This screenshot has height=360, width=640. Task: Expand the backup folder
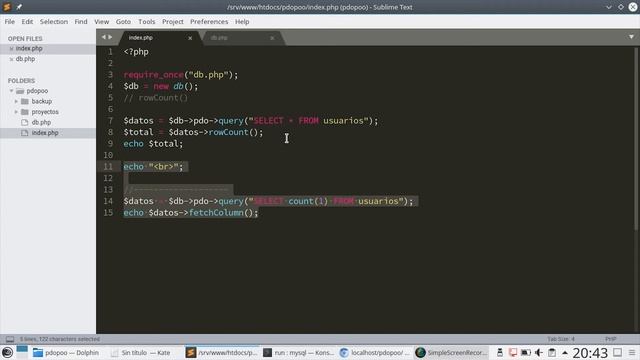(16, 101)
